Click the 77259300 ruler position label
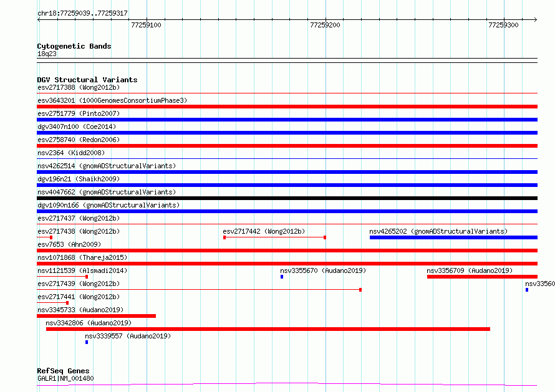 click(503, 25)
